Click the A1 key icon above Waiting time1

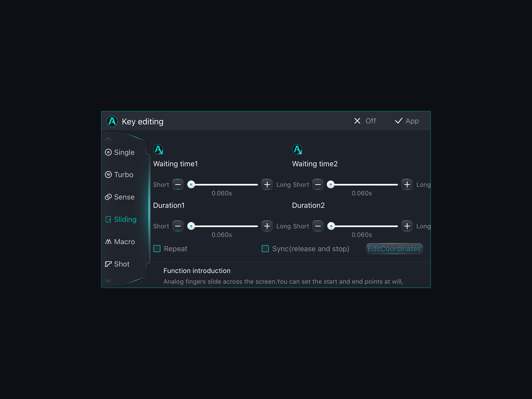tap(158, 149)
